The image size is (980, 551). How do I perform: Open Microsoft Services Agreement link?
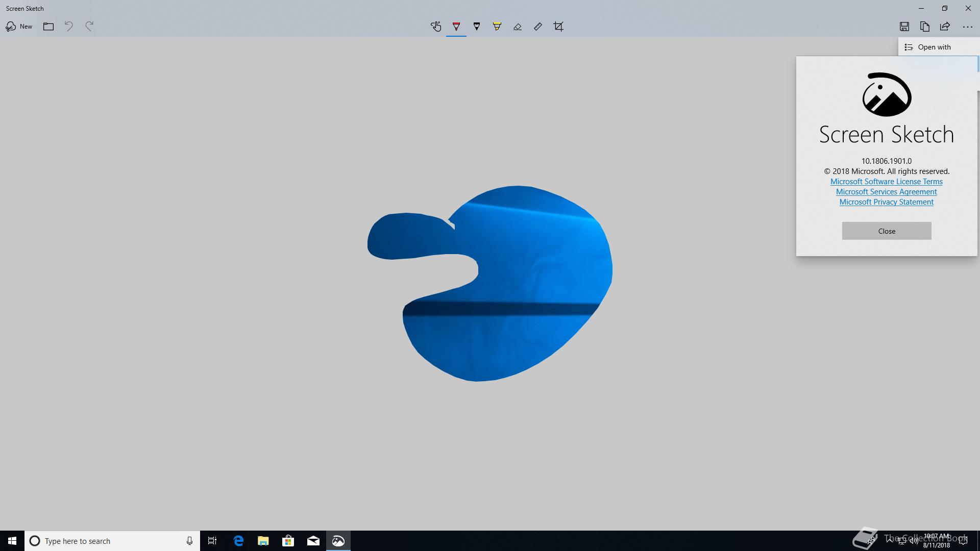887,192
